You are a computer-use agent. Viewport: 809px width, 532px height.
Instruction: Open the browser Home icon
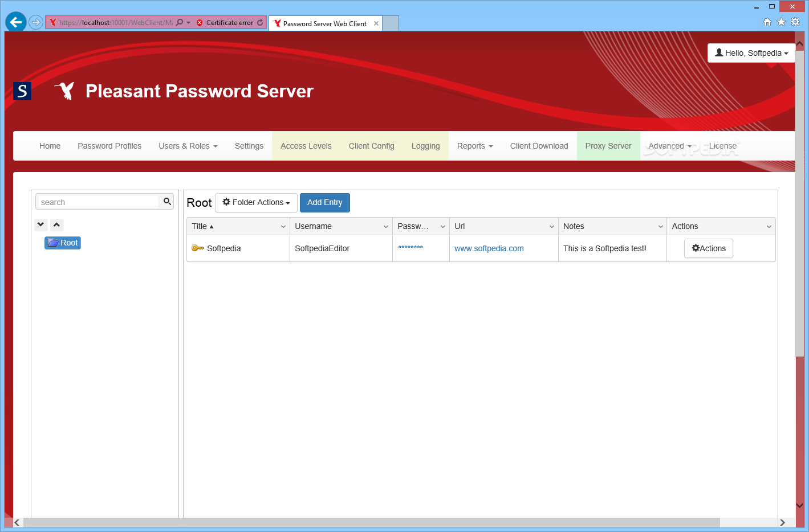pos(767,22)
